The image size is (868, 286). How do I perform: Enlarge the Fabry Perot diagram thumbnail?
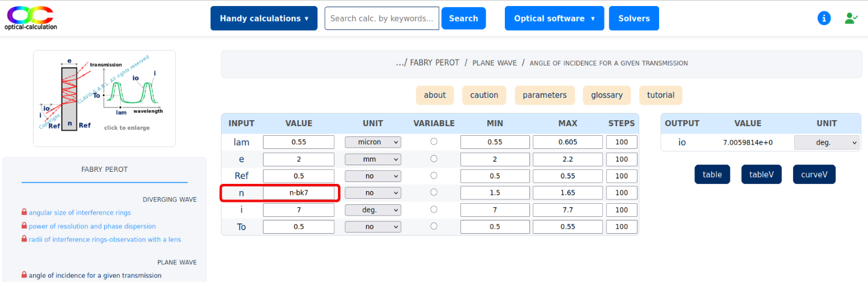tap(104, 98)
